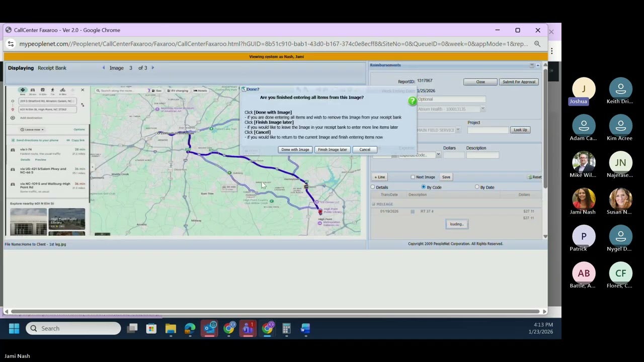
Task: Open Microsoft Teams from taskbar
Action: click(x=248, y=328)
